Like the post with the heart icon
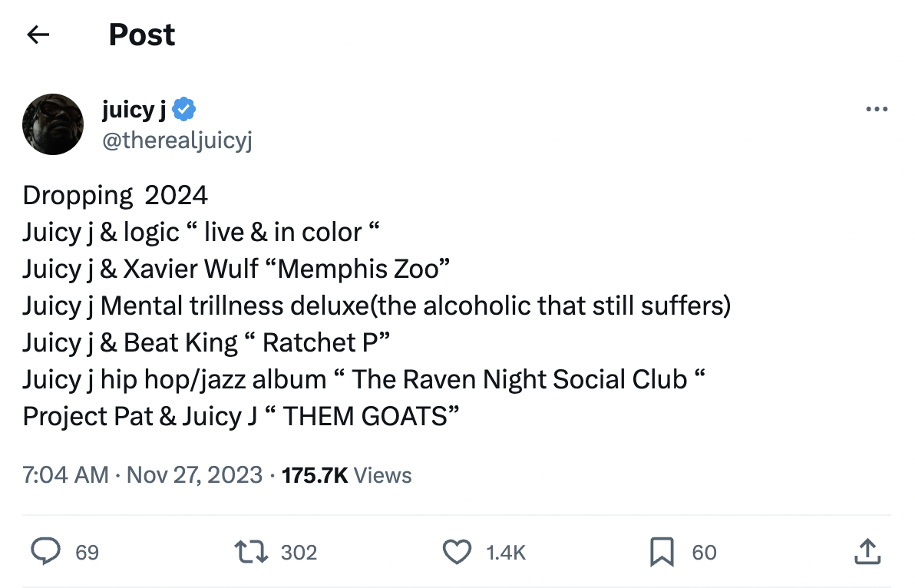This screenshot has width=915, height=588. pyautogui.click(x=457, y=552)
